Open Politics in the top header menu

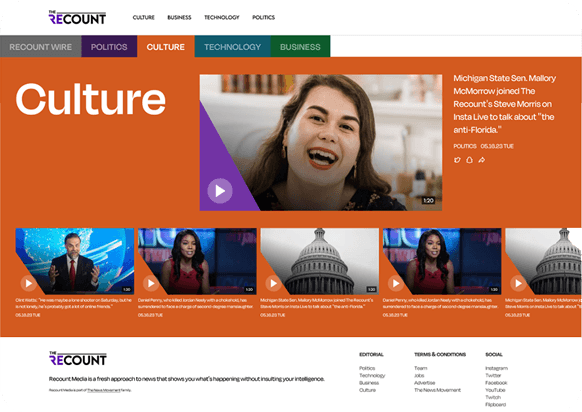[x=264, y=17]
